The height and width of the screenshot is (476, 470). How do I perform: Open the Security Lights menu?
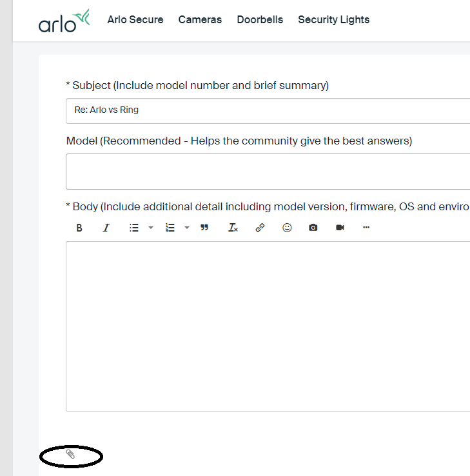pyautogui.click(x=333, y=20)
